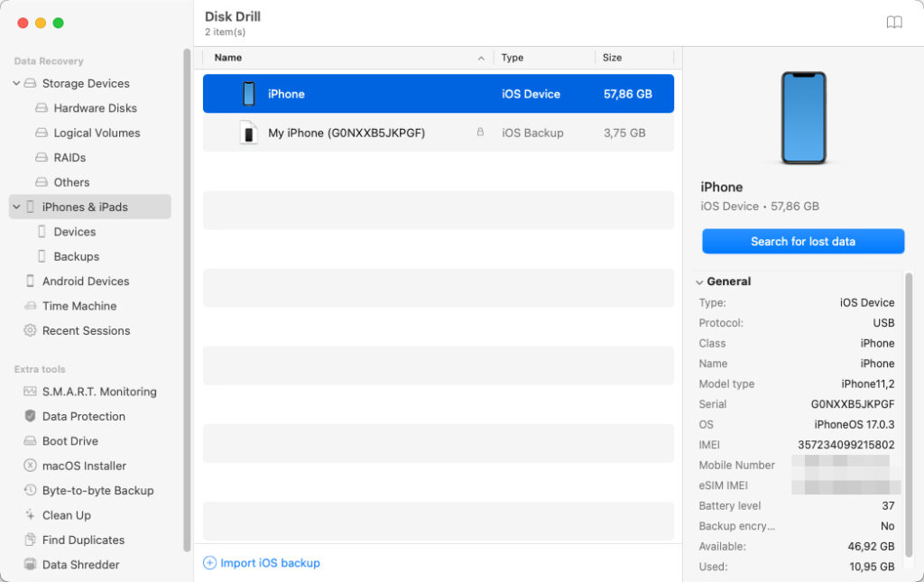Collapse the iPhones & iPads tree group

[x=16, y=207]
